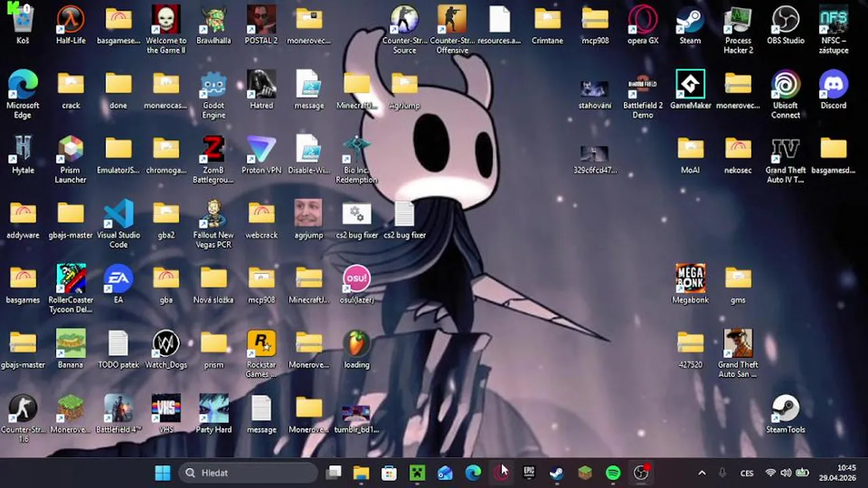
Task: Select the 329c6fcd47... image thumbnail
Action: [595, 159]
